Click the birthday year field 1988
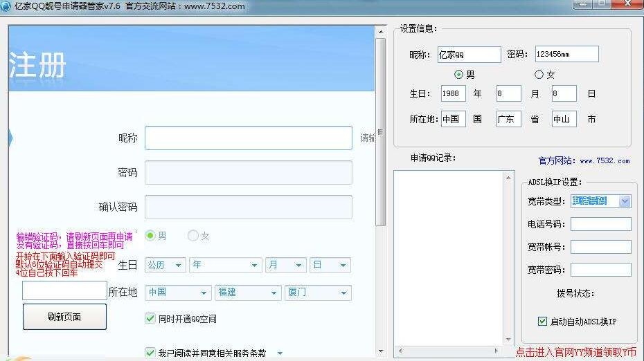The image size is (644, 361). point(454,93)
